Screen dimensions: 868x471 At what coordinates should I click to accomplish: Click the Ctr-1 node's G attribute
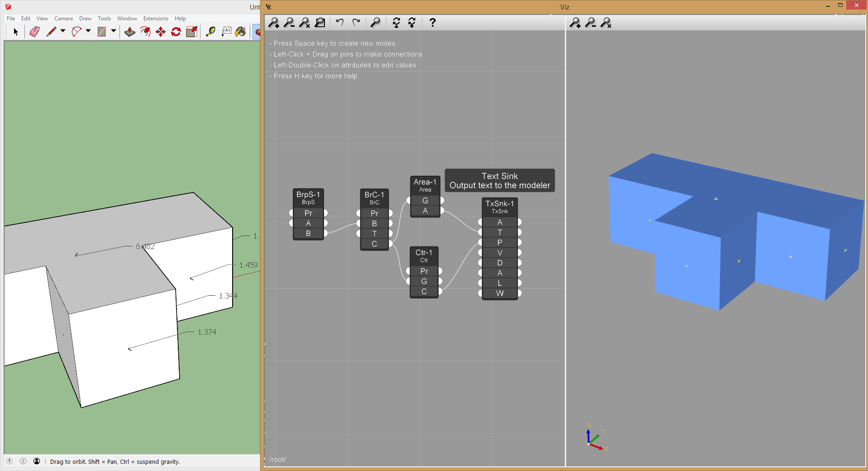click(424, 281)
